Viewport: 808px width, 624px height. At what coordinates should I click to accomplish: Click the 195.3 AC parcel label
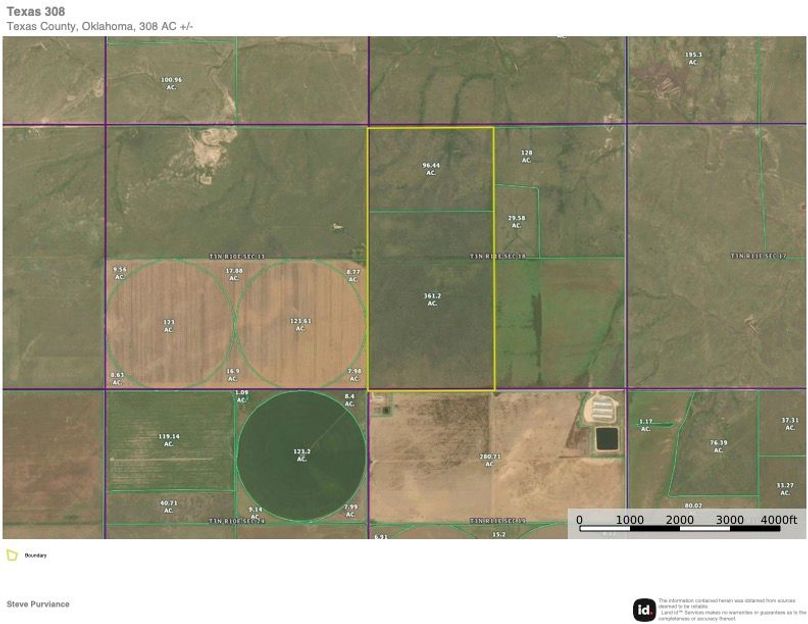pos(693,58)
